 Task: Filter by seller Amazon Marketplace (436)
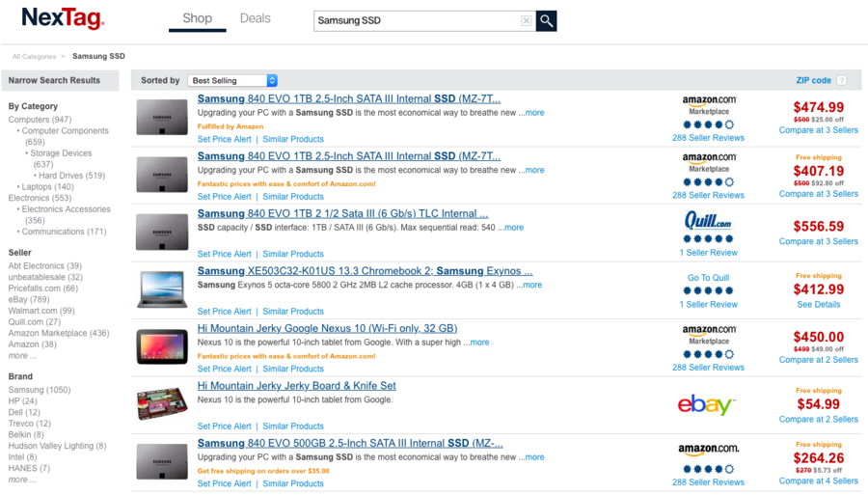coord(59,333)
